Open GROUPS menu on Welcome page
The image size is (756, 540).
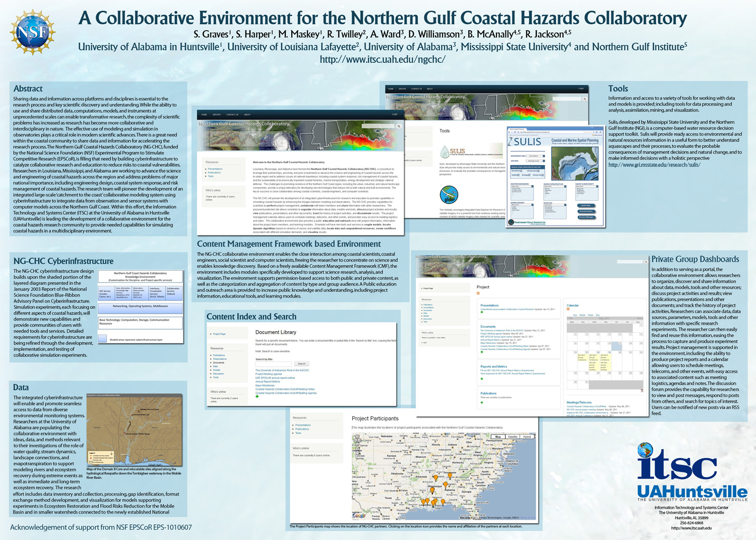[x=216, y=114]
